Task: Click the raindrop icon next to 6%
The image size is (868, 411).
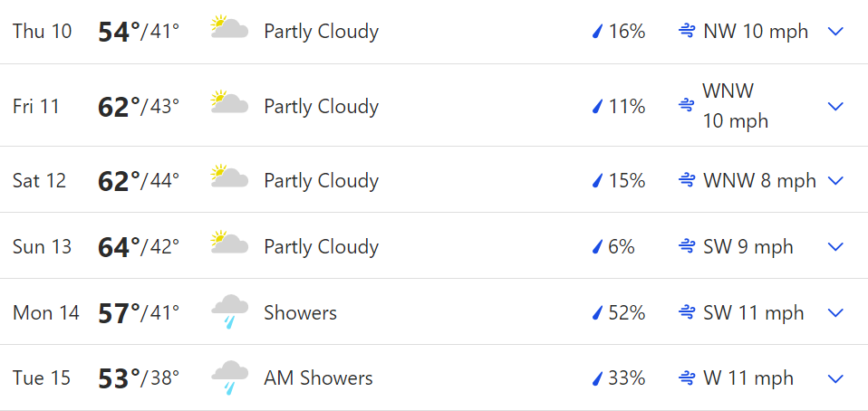Action: tap(597, 247)
